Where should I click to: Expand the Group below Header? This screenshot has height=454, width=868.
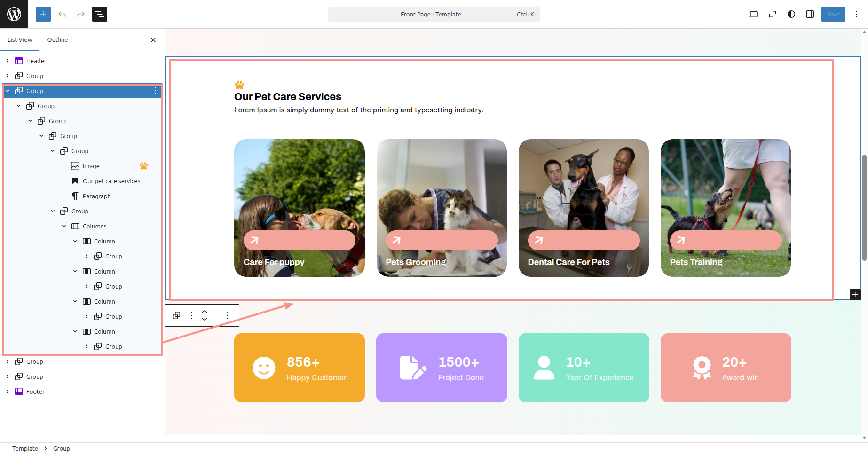[x=8, y=76]
